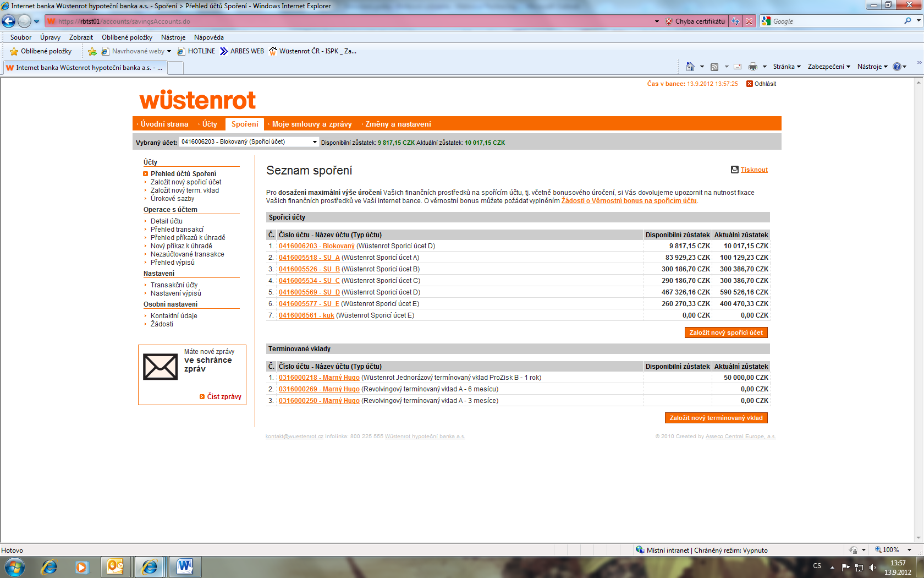The width and height of the screenshot is (924, 578).
Task: Click the Tisknout printer icon
Action: tap(735, 170)
